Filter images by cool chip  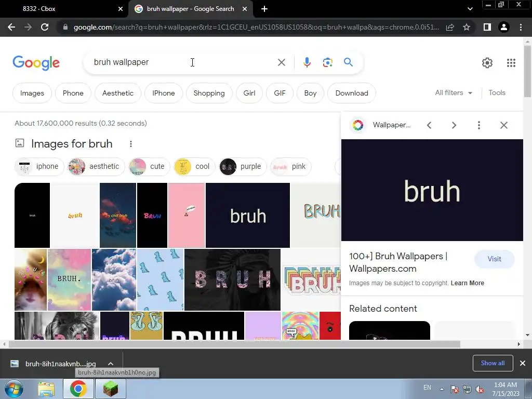(194, 167)
